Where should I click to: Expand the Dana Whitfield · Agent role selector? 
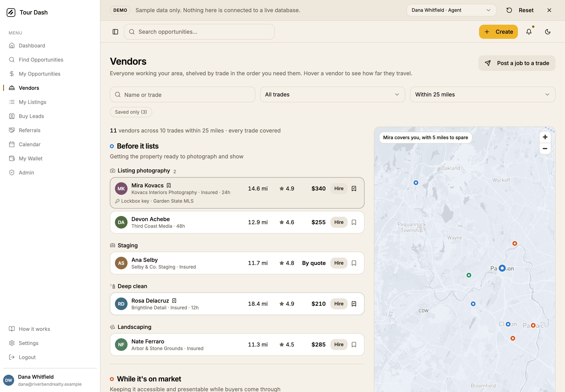pos(451,10)
